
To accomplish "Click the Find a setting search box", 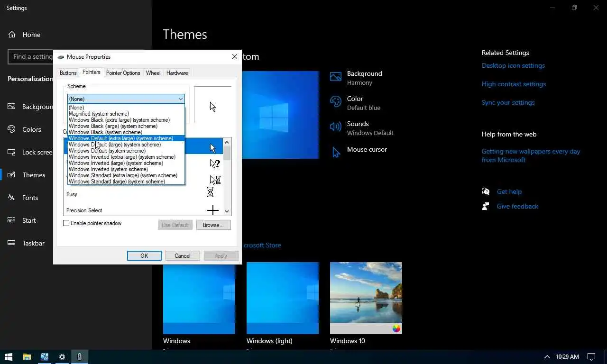I will pos(30,56).
